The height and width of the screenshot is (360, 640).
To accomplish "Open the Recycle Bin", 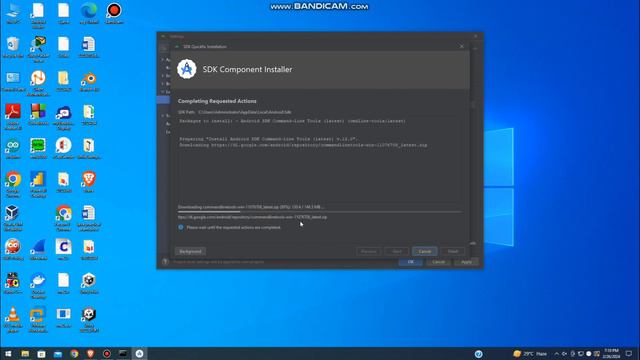I will pyautogui.click(x=13, y=47).
